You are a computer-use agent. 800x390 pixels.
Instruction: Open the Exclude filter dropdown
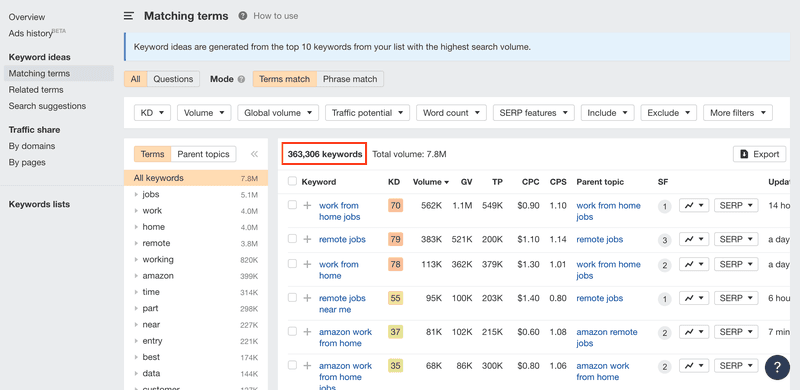pyautogui.click(x=669, y=113)
